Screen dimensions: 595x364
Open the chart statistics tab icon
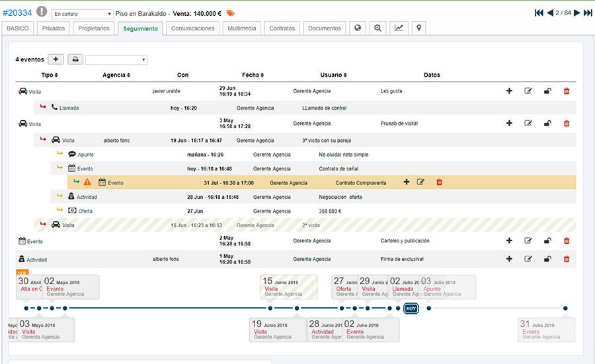(x=399, y=28)
